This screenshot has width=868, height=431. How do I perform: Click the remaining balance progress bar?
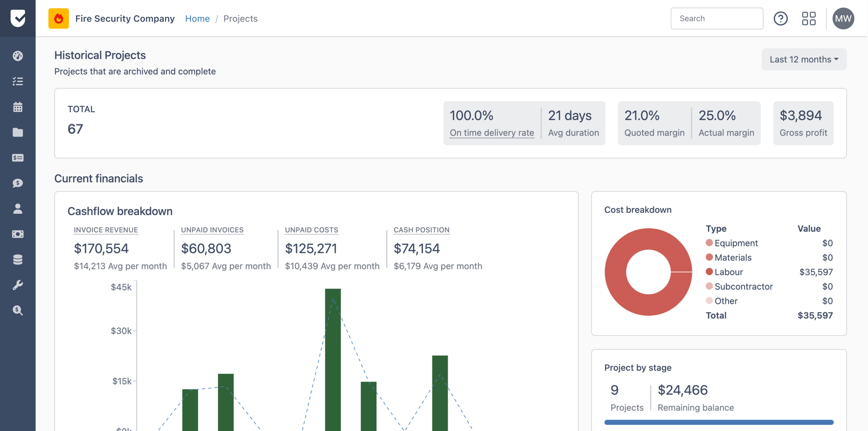718,422
